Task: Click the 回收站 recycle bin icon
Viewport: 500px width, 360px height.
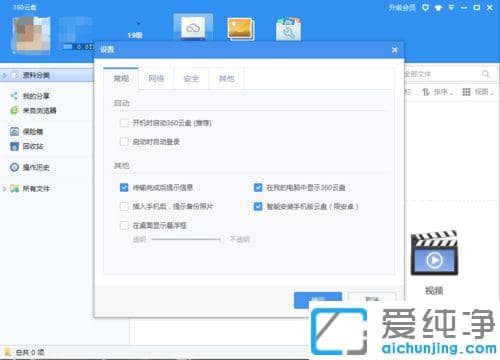Action: click(14, 146)
